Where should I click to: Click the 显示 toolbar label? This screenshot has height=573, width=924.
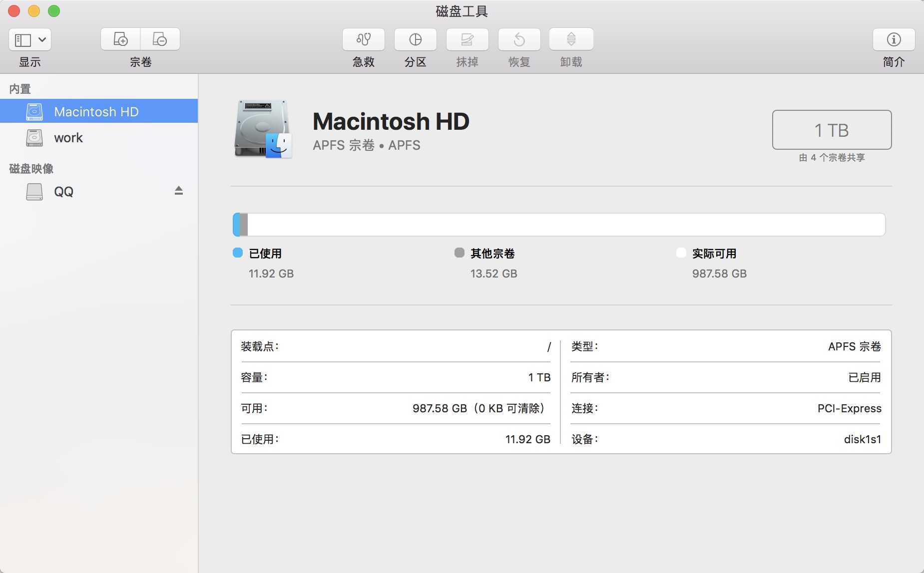[x=30, y=62]
